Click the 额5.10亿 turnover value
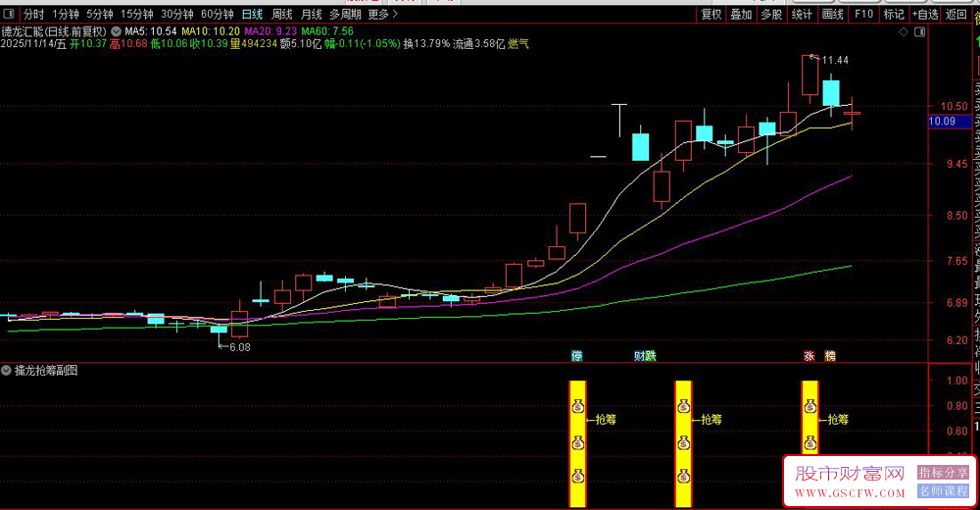 click(x=301, y=44)
